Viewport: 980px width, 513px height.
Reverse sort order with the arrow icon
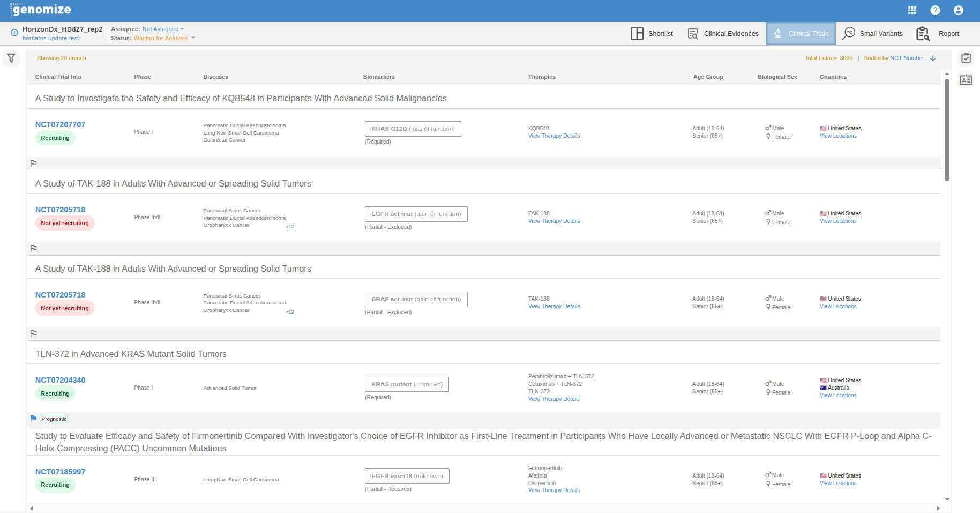pyautogui.click(x=933, y=58)
